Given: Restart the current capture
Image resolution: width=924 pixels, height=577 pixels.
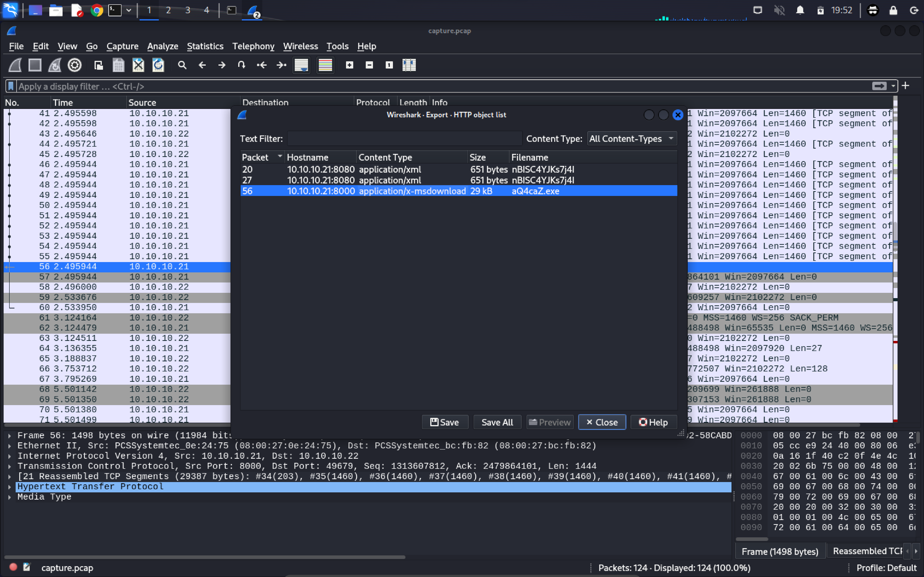Looking at the screenshot, I should pos(55,65).
